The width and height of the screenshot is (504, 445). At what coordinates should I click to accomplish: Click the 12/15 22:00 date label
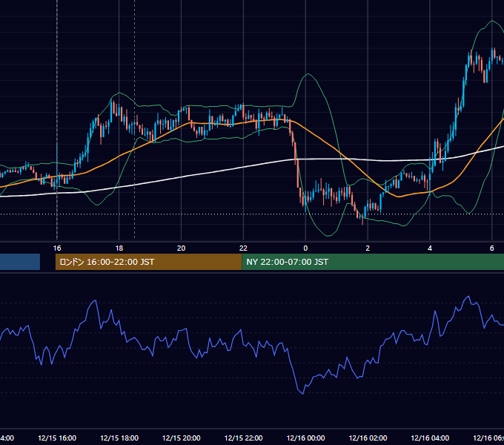(243, 438)
